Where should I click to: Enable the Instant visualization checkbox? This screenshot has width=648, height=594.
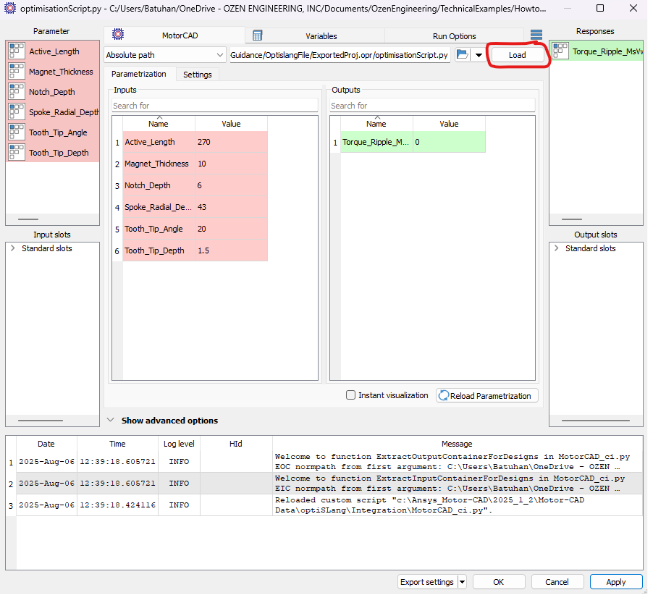351,395
